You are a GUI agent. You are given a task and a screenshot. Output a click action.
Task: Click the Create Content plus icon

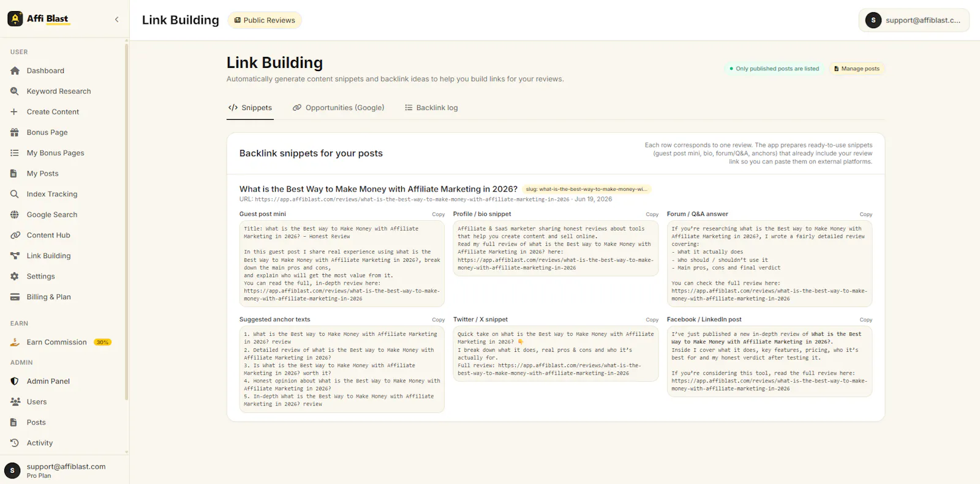tap(15, 112)
